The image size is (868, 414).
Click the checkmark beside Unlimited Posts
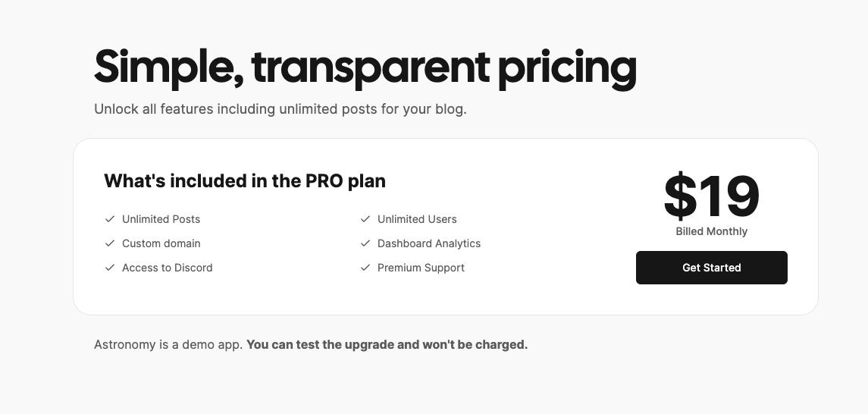tap(110, 219)
